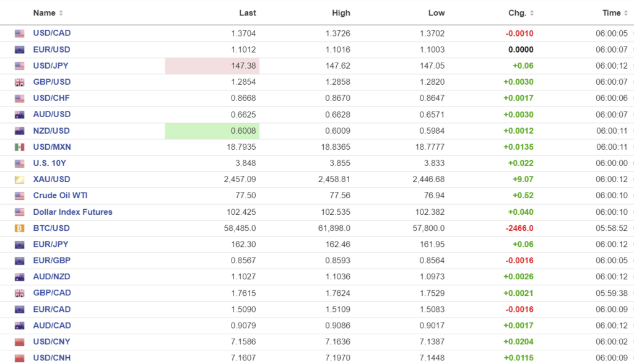Sort the table by Name column arrows
Screen dimensions: 634x364
click(61, 13)
